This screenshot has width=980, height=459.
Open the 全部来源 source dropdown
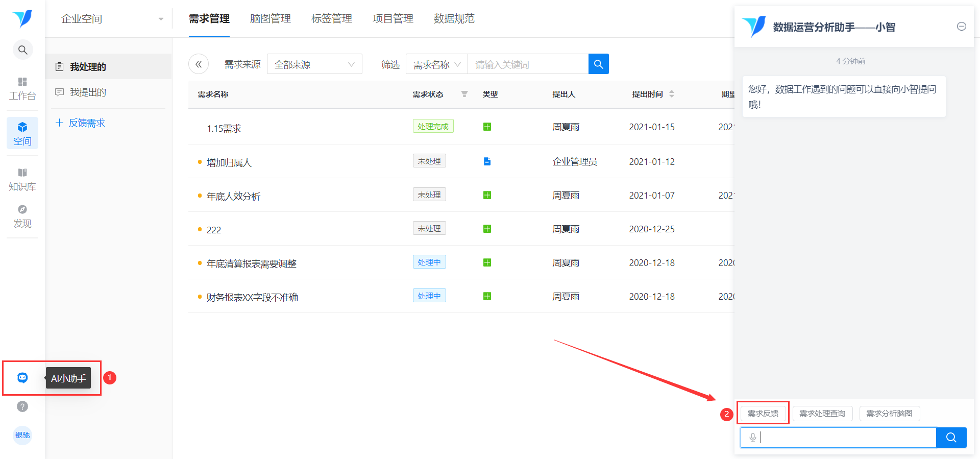[x=314, y=64]
